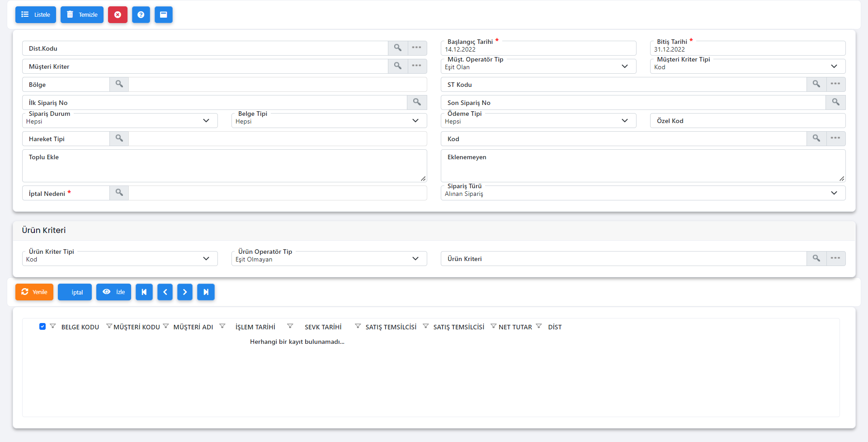
Task: Click the red cancel icon in top toolbar
Action: [118, 15]
